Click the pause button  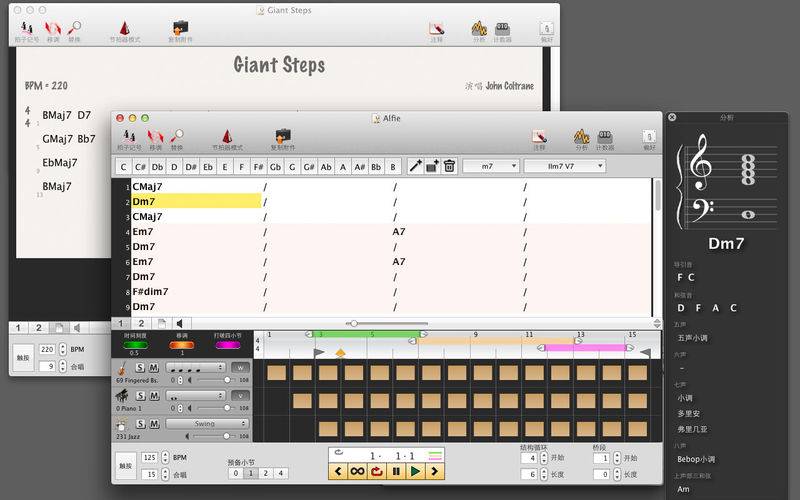pos(396,471)
